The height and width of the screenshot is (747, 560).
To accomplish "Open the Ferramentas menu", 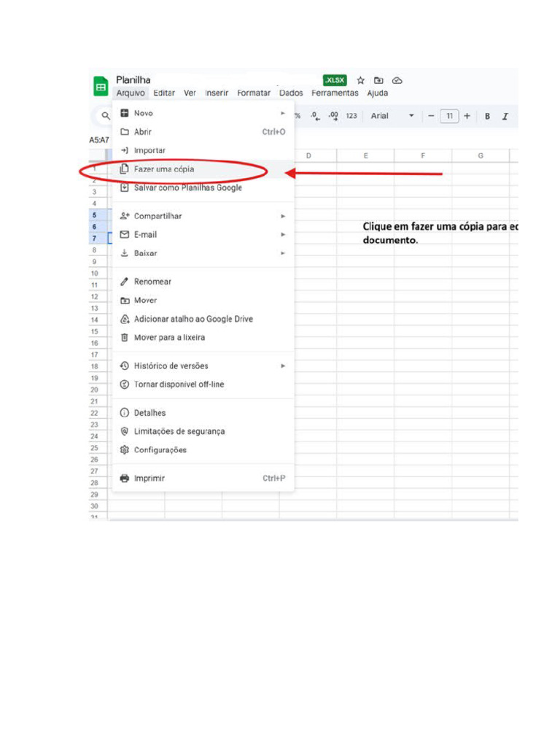I will click(335, 93).
